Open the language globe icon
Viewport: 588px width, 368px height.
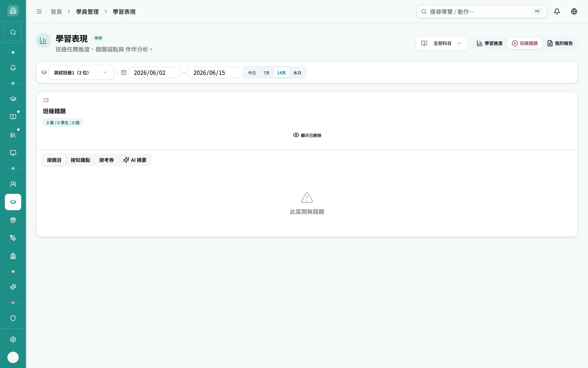[574, 11]
